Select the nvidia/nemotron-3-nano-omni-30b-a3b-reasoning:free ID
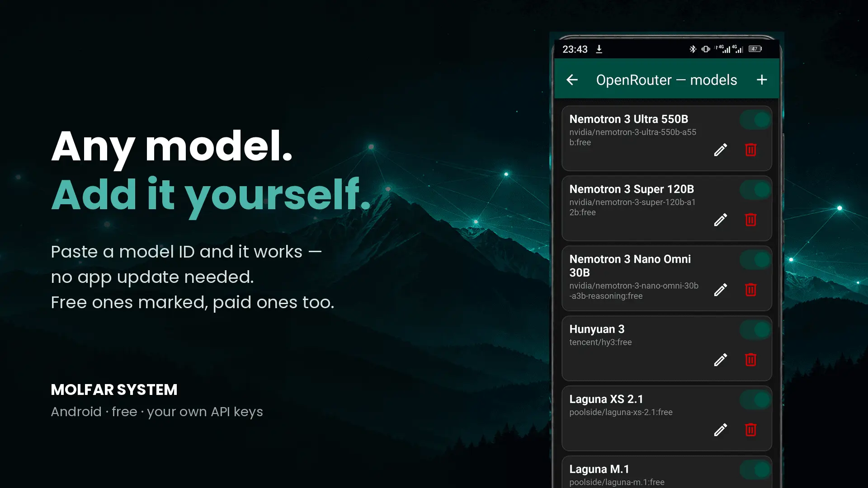Image resolution: width=868 pixels, height=488 pixels. coord(634,291)
